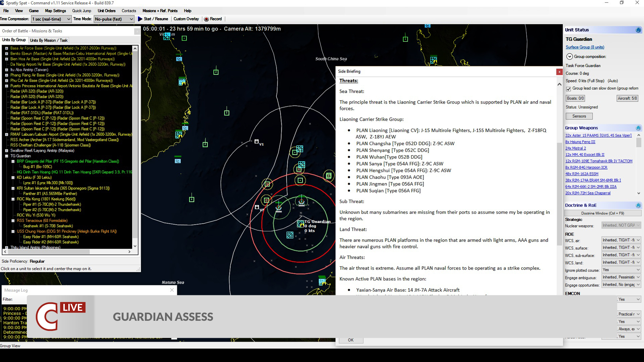Select the TG Guardian group symbol on map
This screenshot has width=644, height=362.
tap(301, 224)
